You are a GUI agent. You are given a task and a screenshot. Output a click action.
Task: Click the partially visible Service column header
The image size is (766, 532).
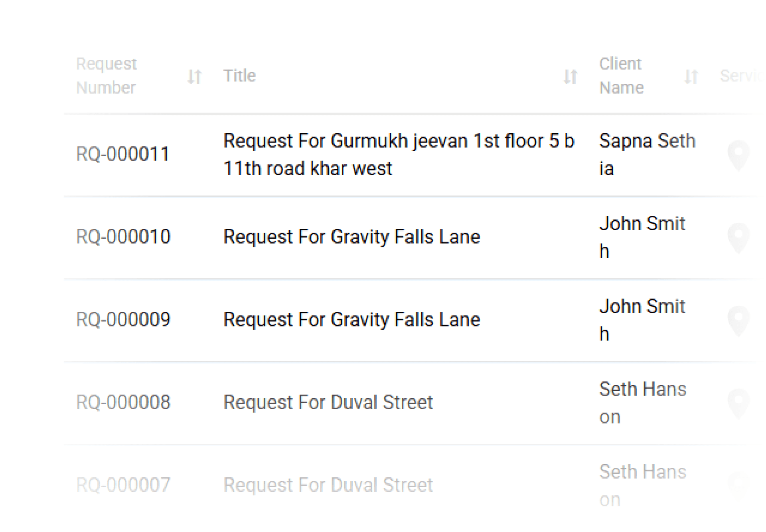[x=740, y=76]
